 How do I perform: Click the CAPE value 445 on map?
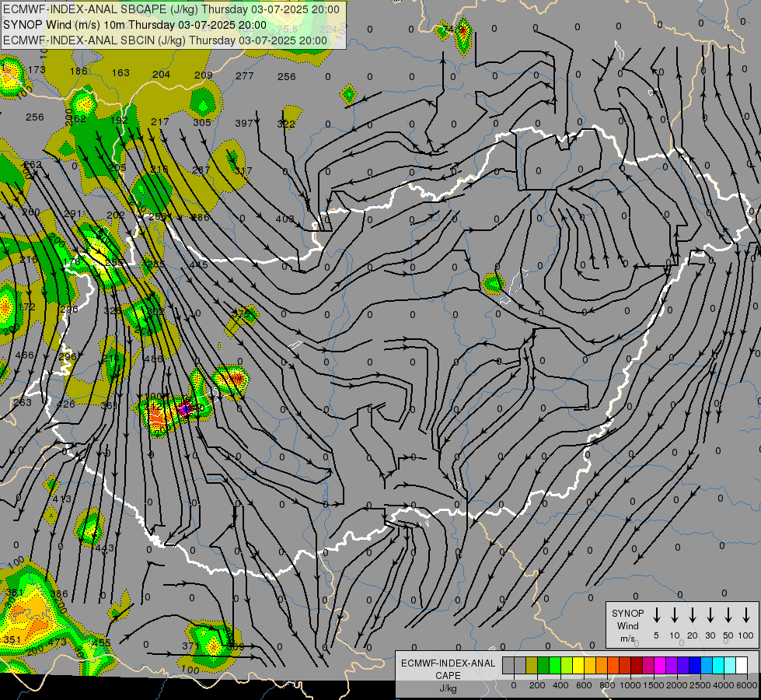point(198,264)
